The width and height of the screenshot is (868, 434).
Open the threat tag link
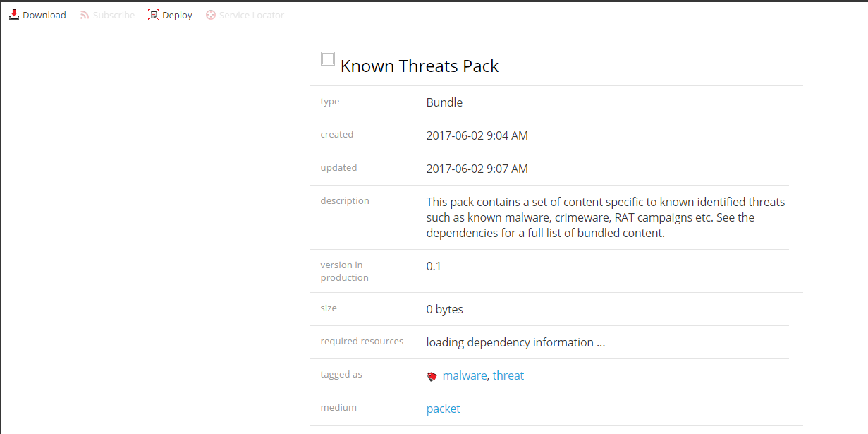click(x=508, y=375)
